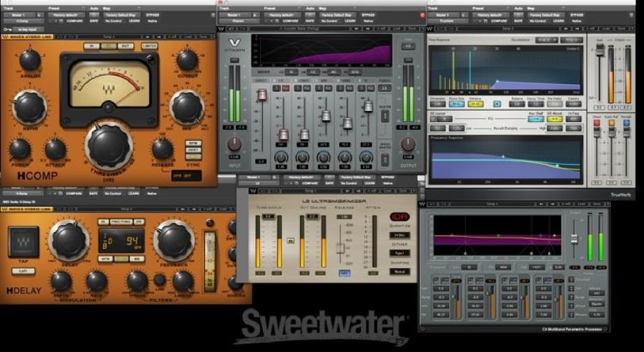Click the A->B copy button in Vitamin toolbar
This screenshot has height=352, width=644.
point(381,29)
